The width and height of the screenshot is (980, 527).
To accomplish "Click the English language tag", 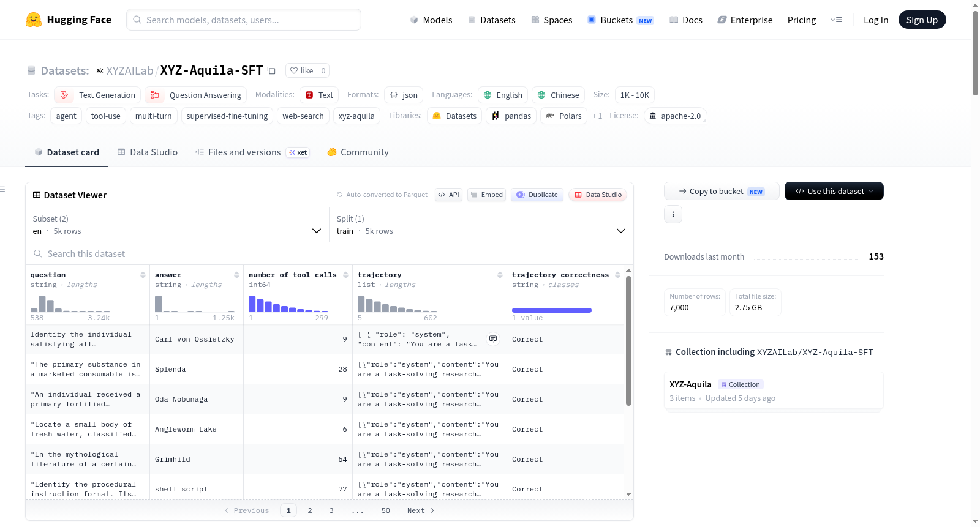I will [x=503, y=95].
